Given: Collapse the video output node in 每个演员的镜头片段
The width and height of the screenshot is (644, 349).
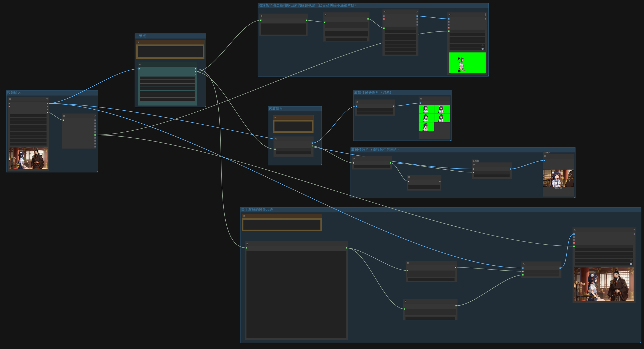Looking at the screenshot, I should click(x=575, y=230).
